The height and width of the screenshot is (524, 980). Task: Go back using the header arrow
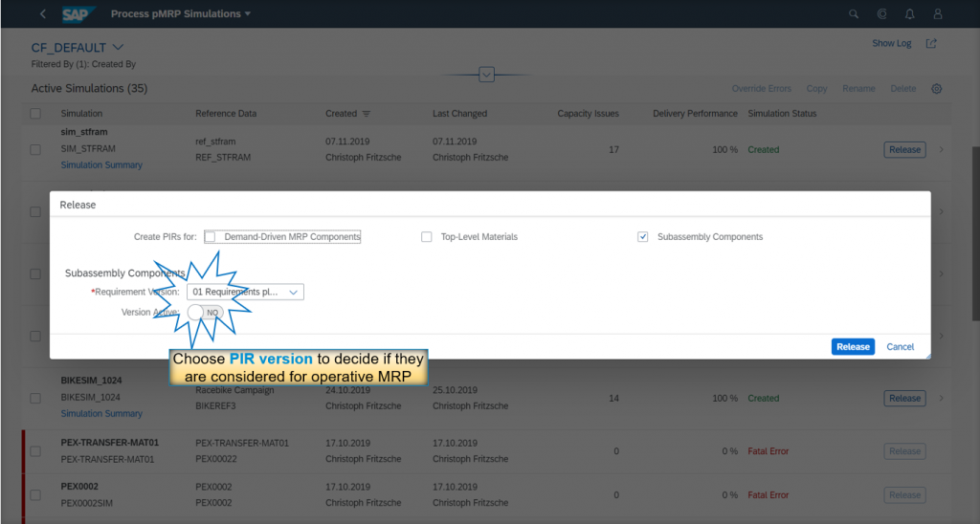point(42,13)
